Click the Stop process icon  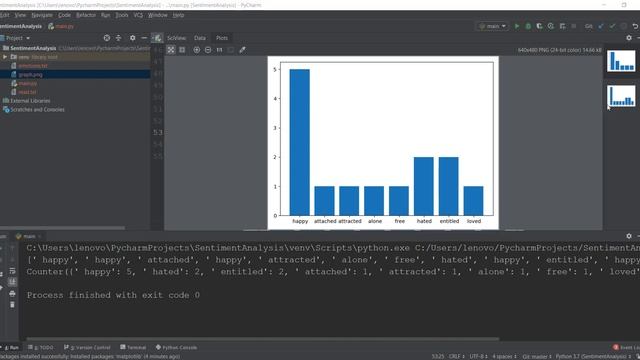(x=573, y=26)
